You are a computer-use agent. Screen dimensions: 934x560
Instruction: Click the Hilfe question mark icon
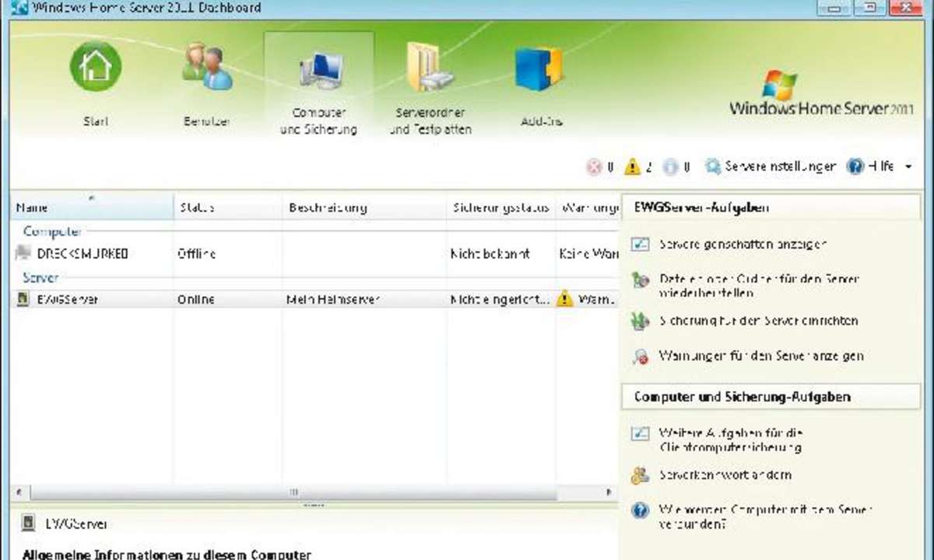tap(855, 166)
